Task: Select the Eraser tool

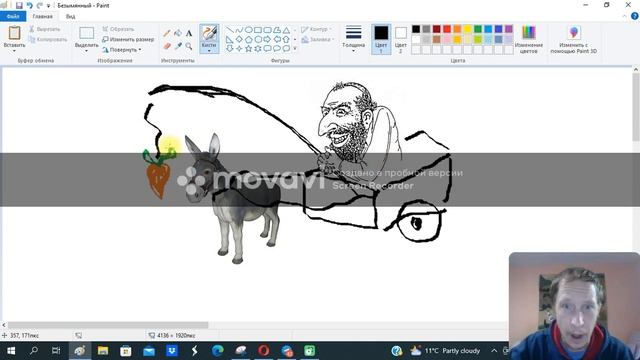Action: [x=167, y=46]
